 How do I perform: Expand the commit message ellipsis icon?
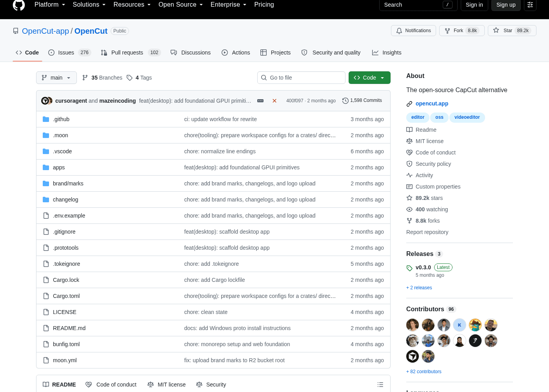(x=260, y=101)
